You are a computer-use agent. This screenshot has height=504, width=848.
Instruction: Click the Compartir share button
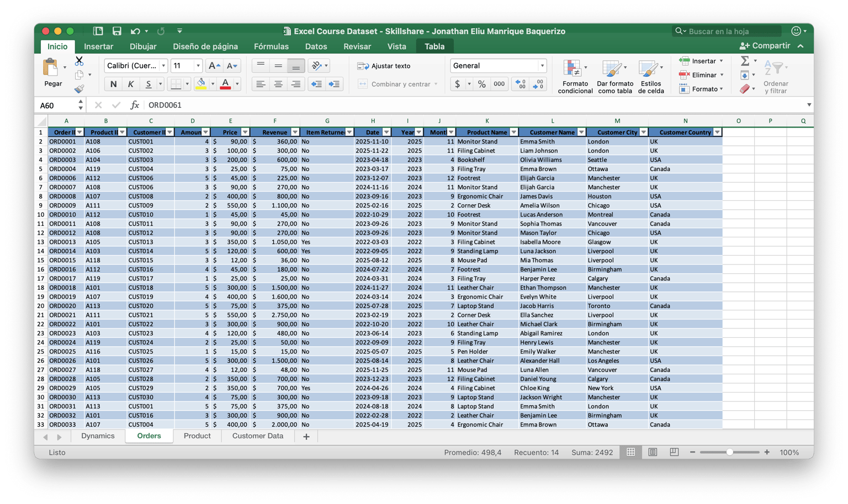tap(765, 46)
